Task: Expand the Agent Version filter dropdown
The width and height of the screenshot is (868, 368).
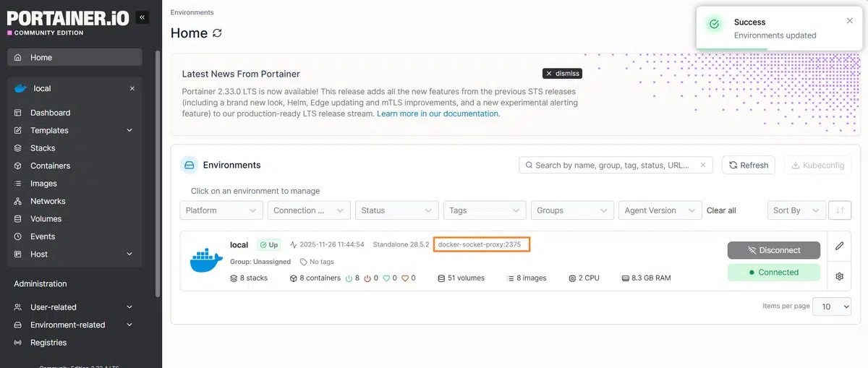Action: click(658, 210)
